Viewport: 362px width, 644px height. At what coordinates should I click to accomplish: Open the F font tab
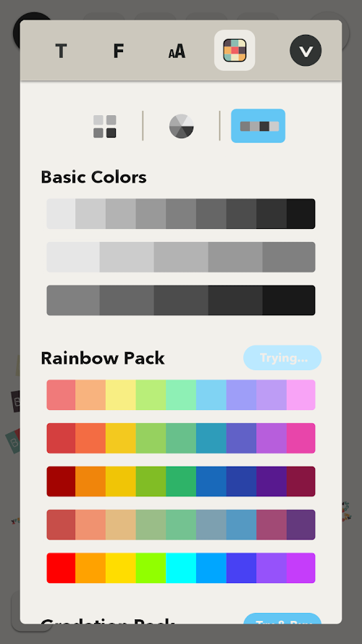[118, 51]
